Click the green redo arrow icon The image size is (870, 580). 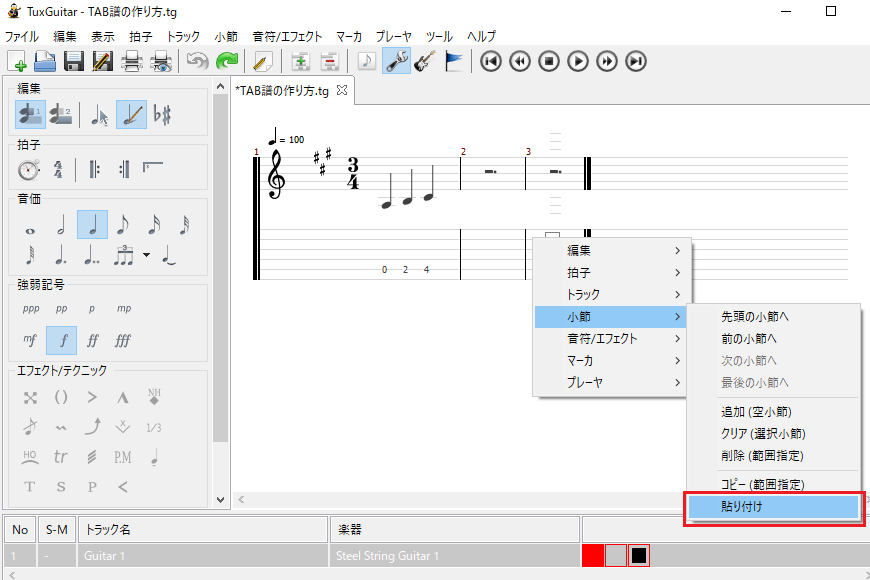tap(227, 62)
